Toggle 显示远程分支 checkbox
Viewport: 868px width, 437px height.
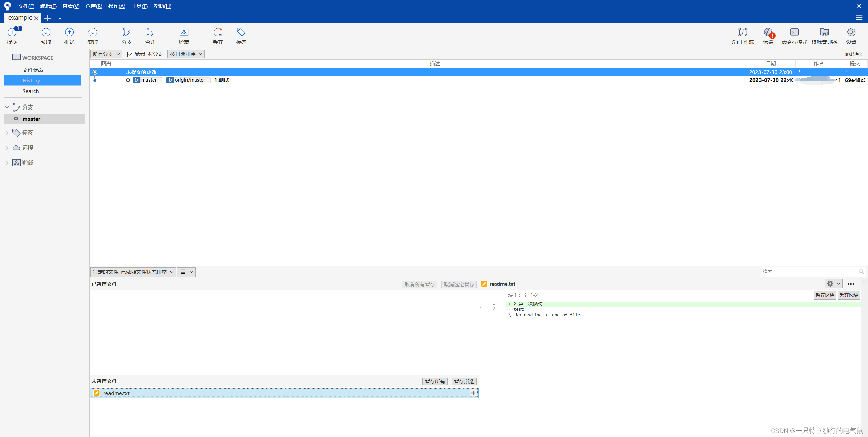pyautogui.click(x=130, y=54)
